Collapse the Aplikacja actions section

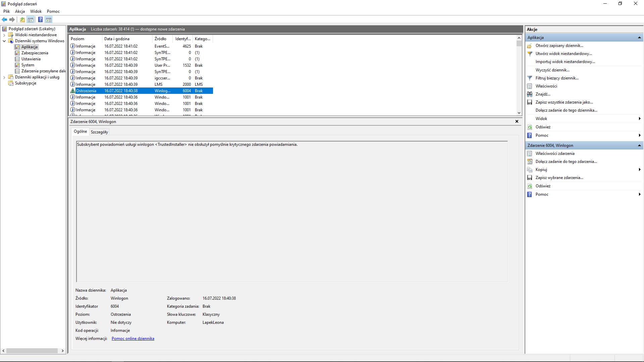click(639, 38)
